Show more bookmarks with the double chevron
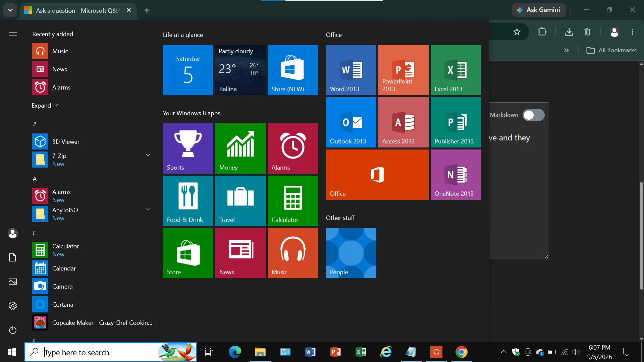 (x=567, y=50)
